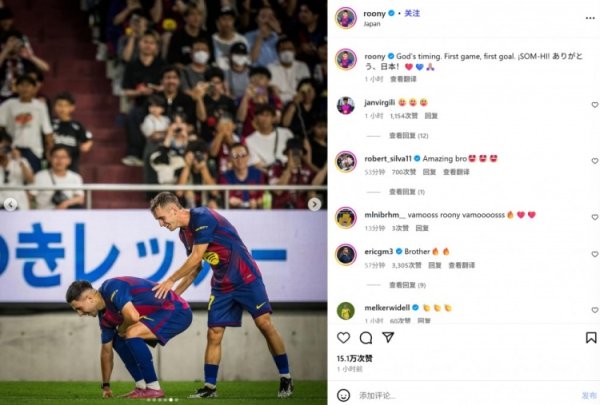This screenshot has width=600, height=405.
Task: Open the emoji picker in the comment box
Action: (x=343, y=395)
